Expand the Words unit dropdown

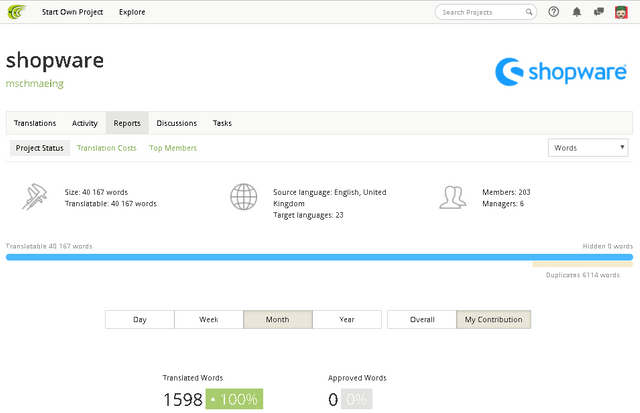(x=588, y=148)
